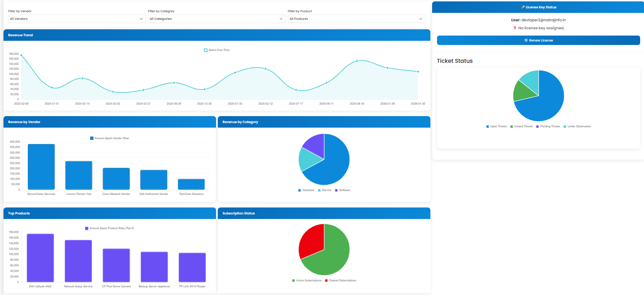Toggle Service legend in Revenue by Category
Screen dimensions: 644x295
(325, 190)
